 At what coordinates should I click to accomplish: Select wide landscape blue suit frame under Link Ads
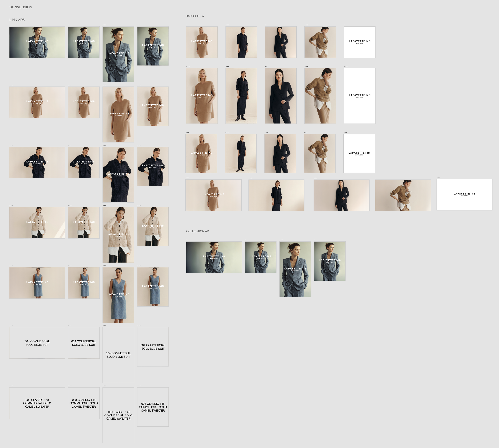[x=37, y=42]
